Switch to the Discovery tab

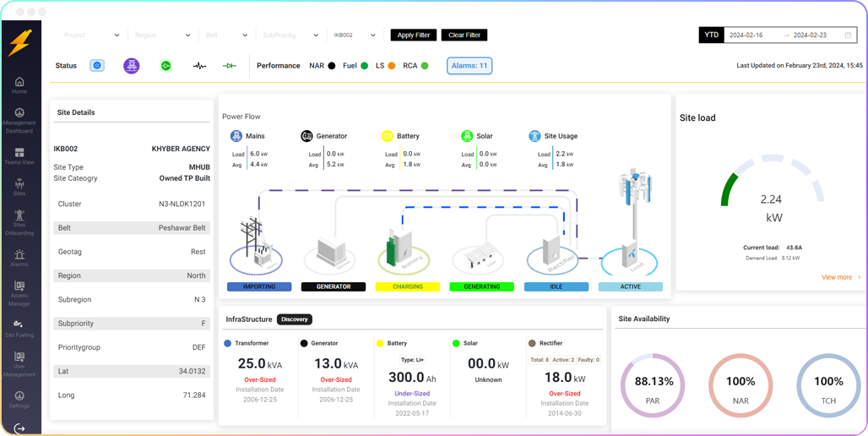click(295, 319)
